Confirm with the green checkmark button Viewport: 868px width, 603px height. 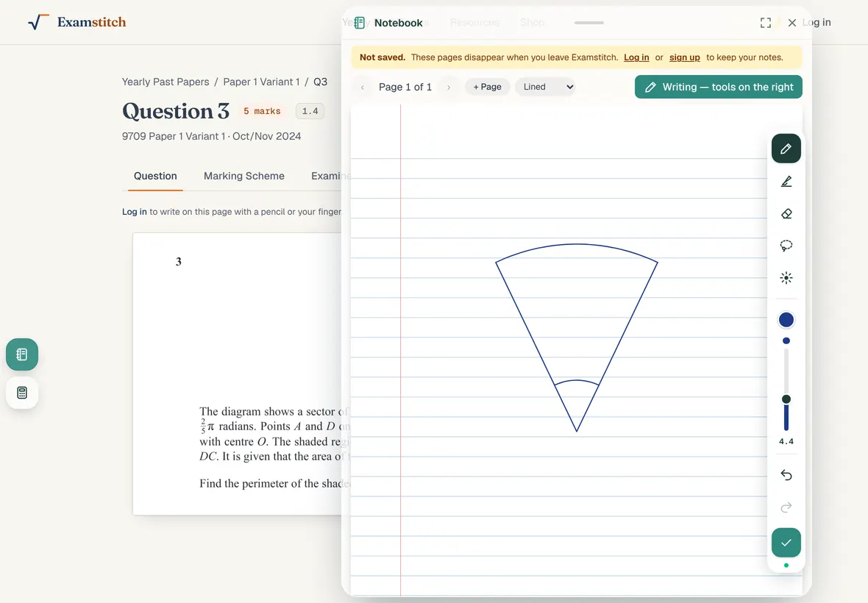(786, 543)
